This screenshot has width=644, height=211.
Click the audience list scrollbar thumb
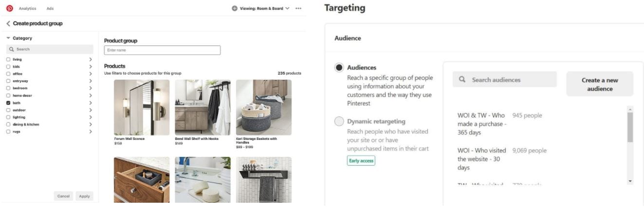click(x=630, y=128)
